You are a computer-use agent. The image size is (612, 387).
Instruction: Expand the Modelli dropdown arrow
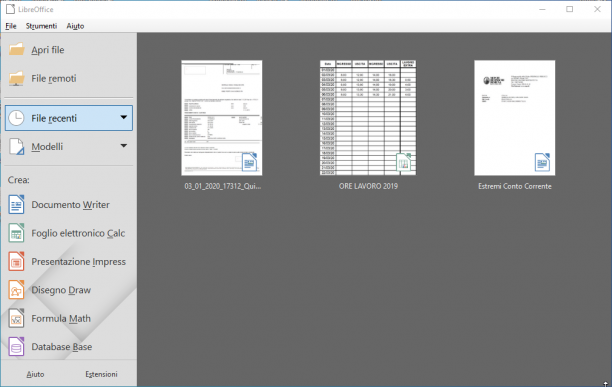coord(124,146)
